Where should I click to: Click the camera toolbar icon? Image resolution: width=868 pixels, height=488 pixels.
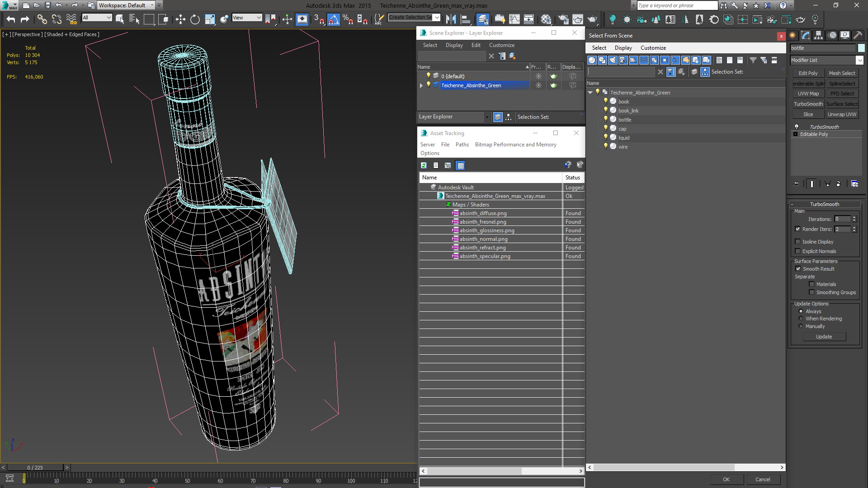point(642,19)
